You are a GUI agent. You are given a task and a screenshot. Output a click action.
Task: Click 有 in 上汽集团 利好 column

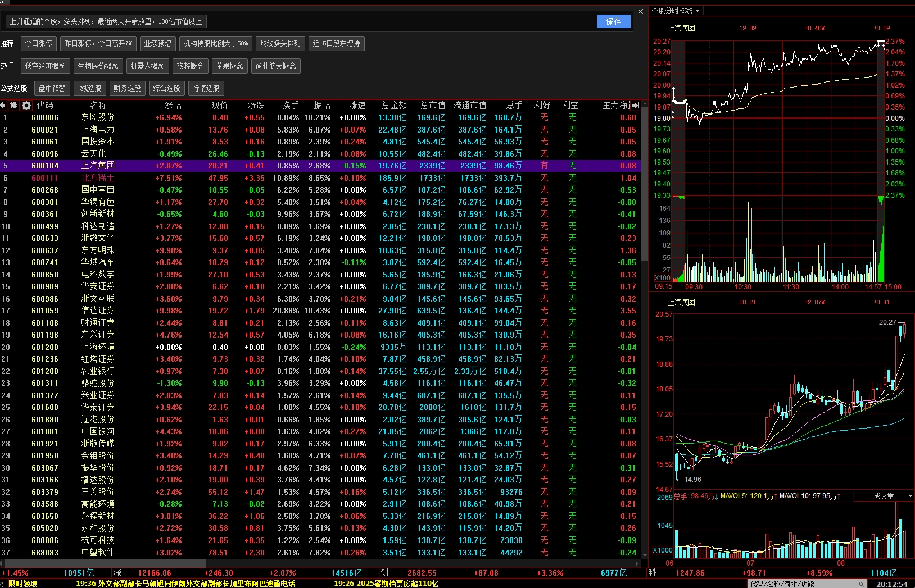544,166
